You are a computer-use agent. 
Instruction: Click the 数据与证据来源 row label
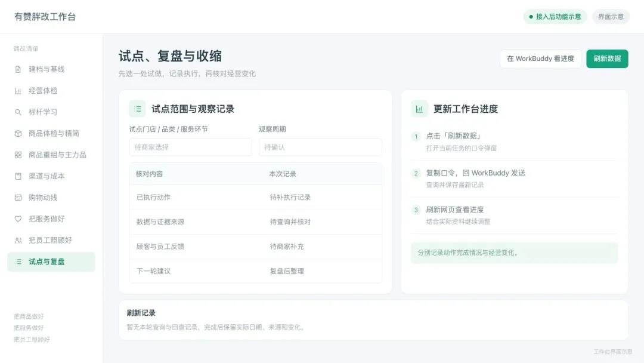[x=160, y=222]
